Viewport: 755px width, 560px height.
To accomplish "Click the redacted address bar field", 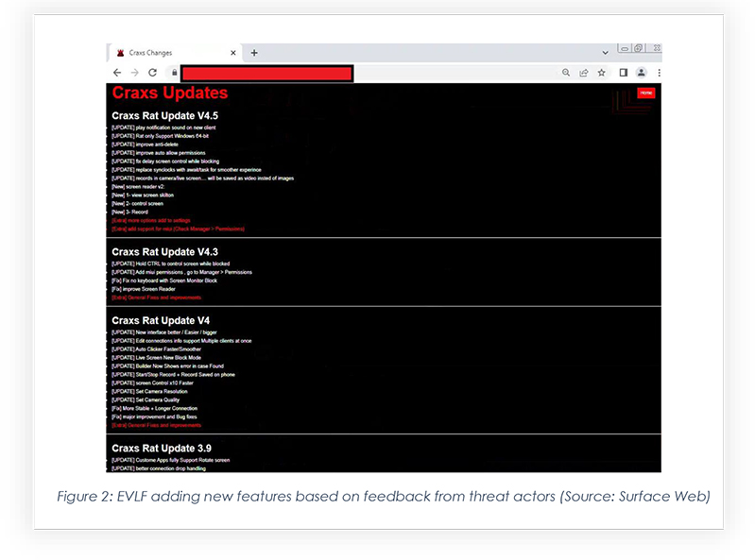I will click(x=267, y=74).
